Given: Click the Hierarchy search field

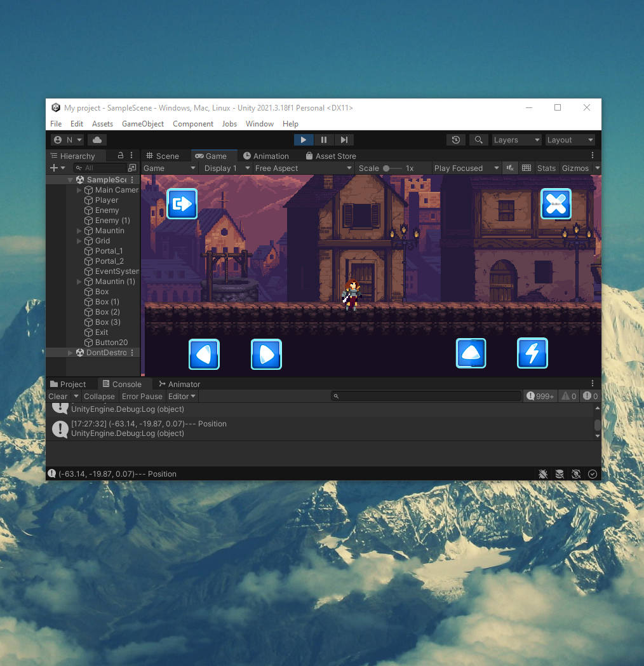Looking at the screenshot, I should coord(100,168).
